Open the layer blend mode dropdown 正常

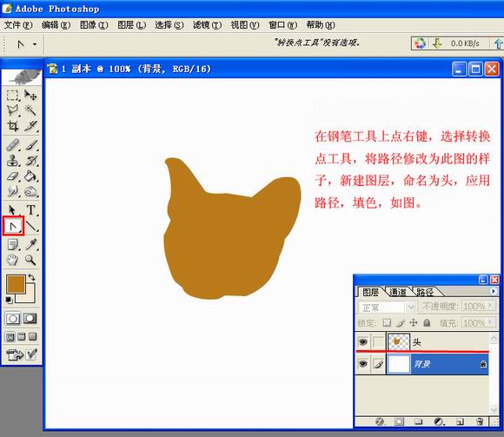(387, 308)
